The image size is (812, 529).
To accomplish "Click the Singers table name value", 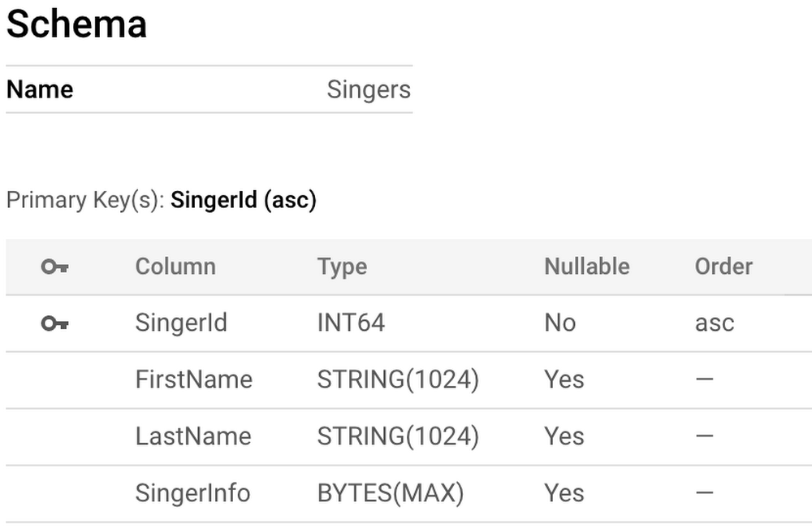I will coord(369,89).
